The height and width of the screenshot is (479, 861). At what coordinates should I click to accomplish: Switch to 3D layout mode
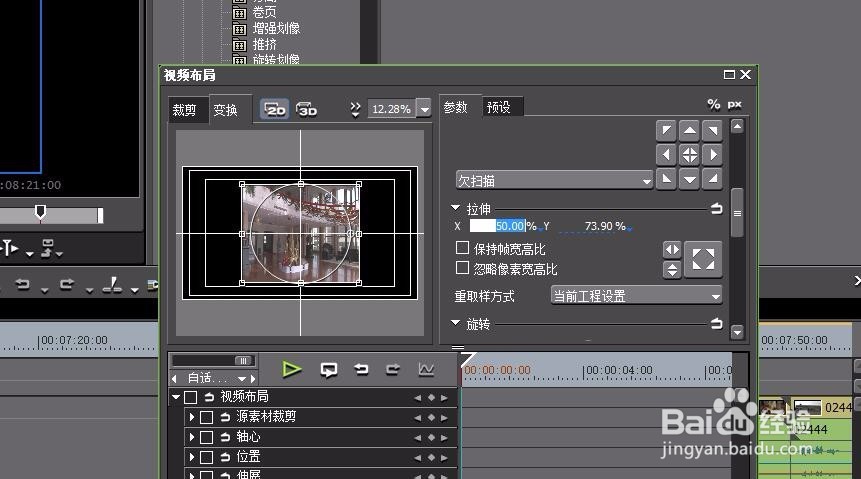click(307, 109)
